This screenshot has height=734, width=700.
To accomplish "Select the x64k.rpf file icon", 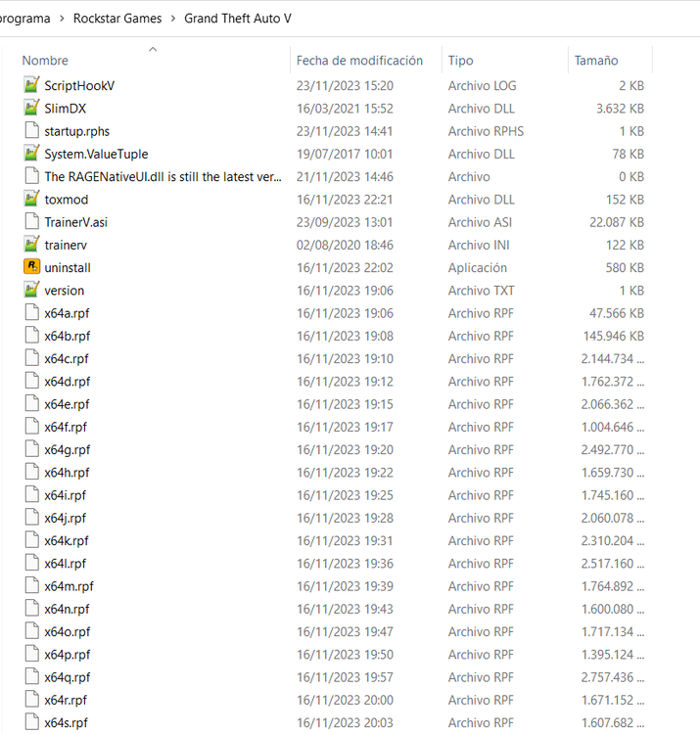I will [x=31, y=540].
